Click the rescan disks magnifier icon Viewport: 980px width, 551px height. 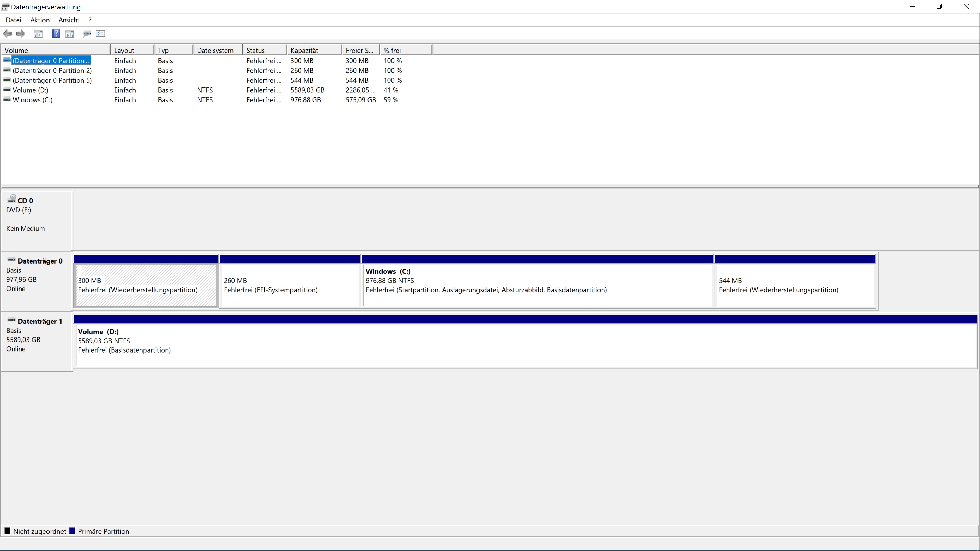(87, 34)
